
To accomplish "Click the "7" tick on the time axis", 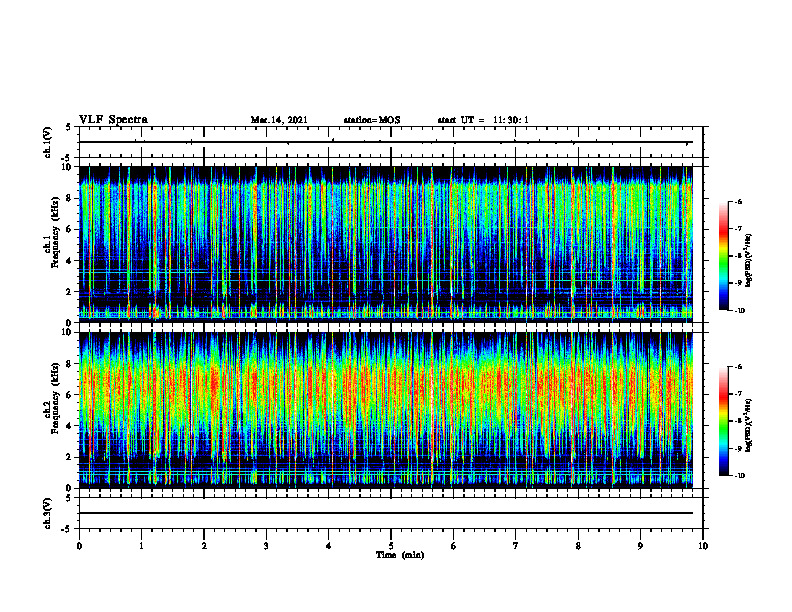I will tap(516, 546).
